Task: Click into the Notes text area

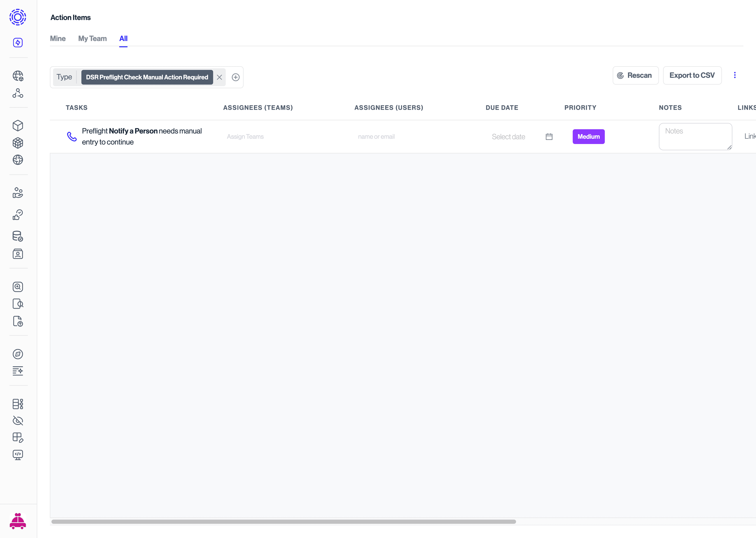Action: (x=695, y=137)
